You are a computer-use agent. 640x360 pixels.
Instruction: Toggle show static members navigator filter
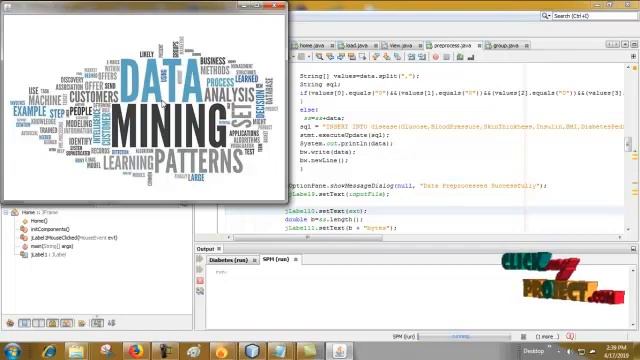pyautogui.click(x=38, y=323)
